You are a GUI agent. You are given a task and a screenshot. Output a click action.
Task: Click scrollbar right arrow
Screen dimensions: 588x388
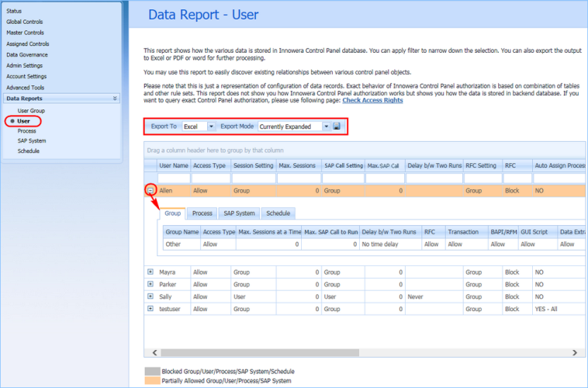point(575,352)
